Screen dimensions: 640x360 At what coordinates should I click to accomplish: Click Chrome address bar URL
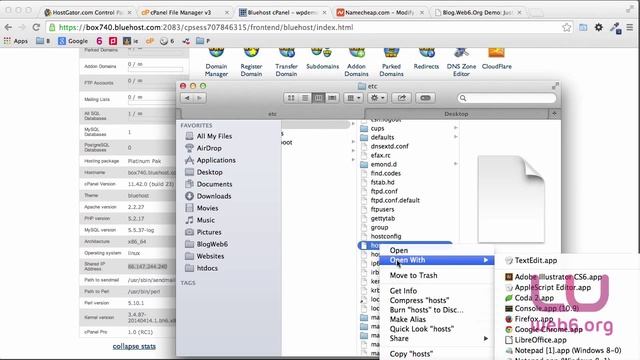click(x=206, y=27)
